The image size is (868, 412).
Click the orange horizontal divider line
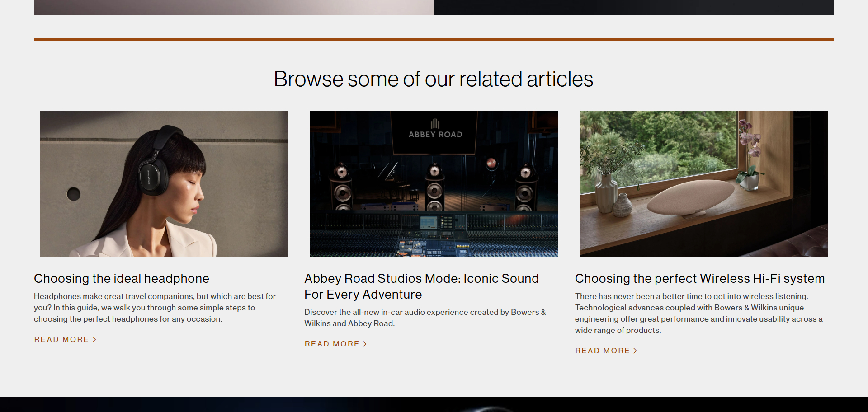434,39
